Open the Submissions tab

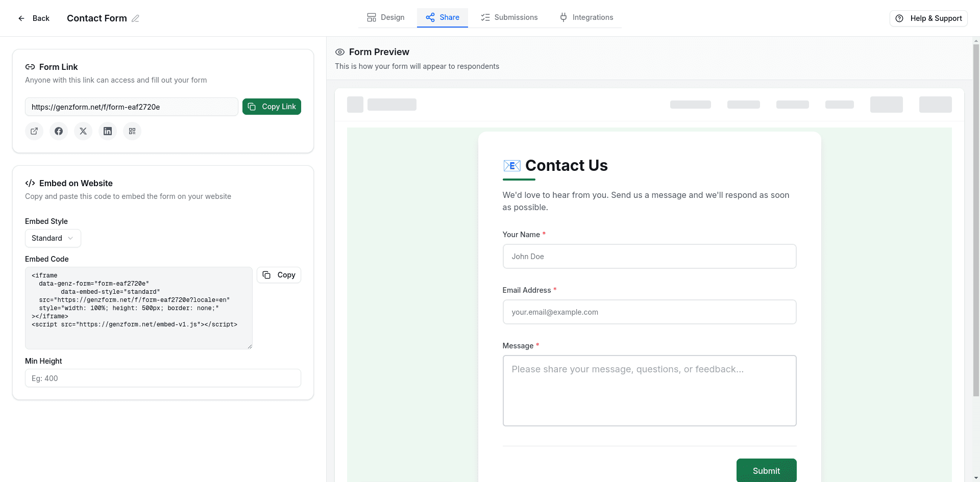509,17
